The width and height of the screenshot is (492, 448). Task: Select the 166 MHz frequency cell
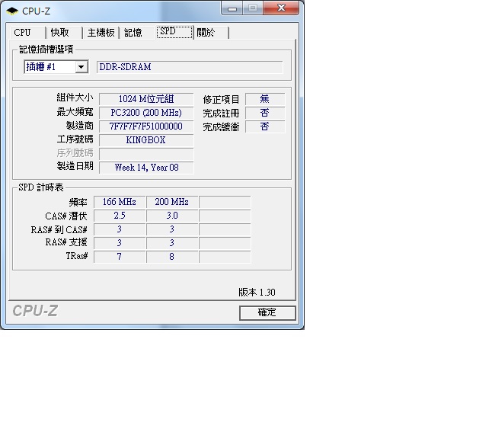120,202
